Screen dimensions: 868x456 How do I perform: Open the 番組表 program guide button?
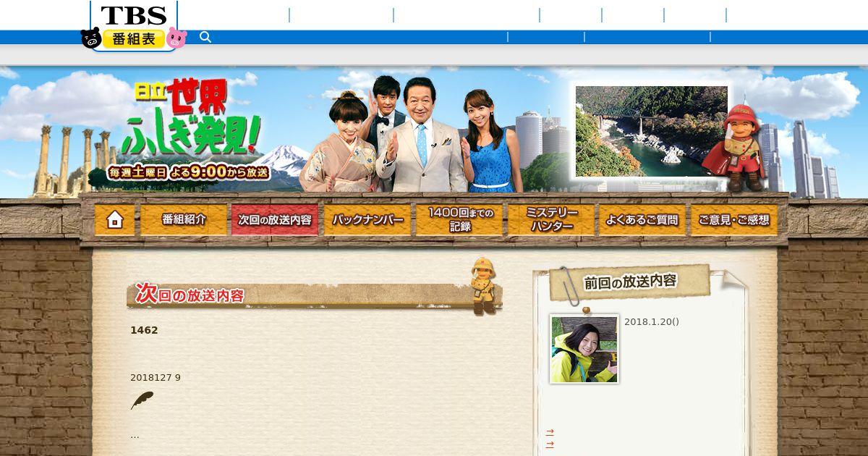[x=134, y=39]
